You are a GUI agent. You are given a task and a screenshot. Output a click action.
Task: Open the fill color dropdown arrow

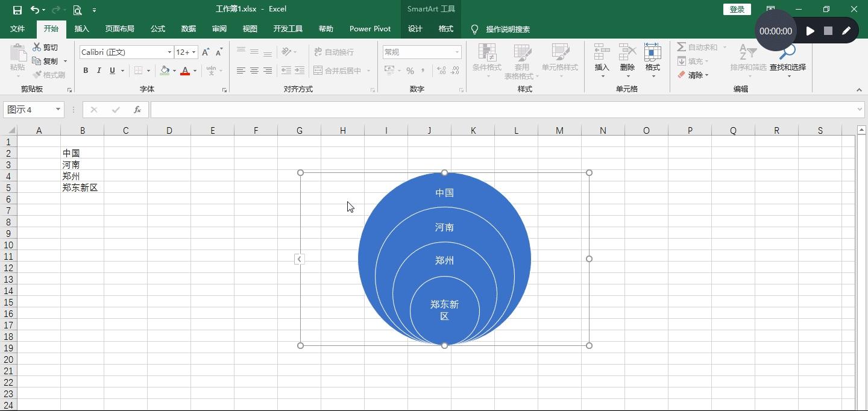coord(174,71)
